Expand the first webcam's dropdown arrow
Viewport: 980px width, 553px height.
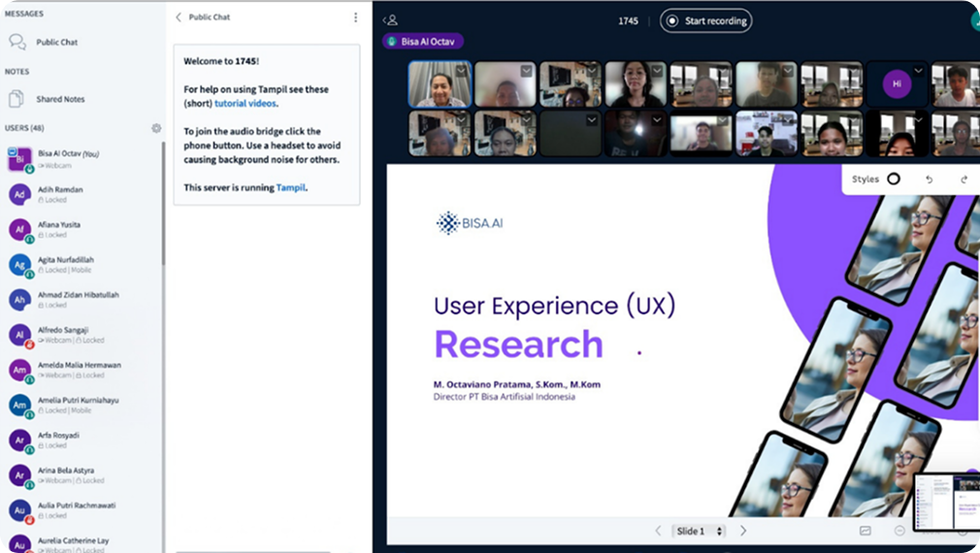click(463, 71)
